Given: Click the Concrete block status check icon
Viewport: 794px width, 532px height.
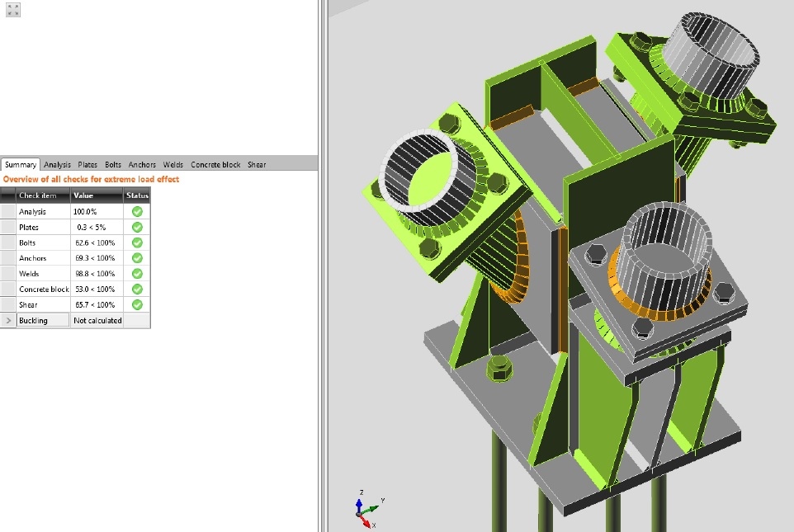Looking at the screenshot, I should tap(137, 289).
